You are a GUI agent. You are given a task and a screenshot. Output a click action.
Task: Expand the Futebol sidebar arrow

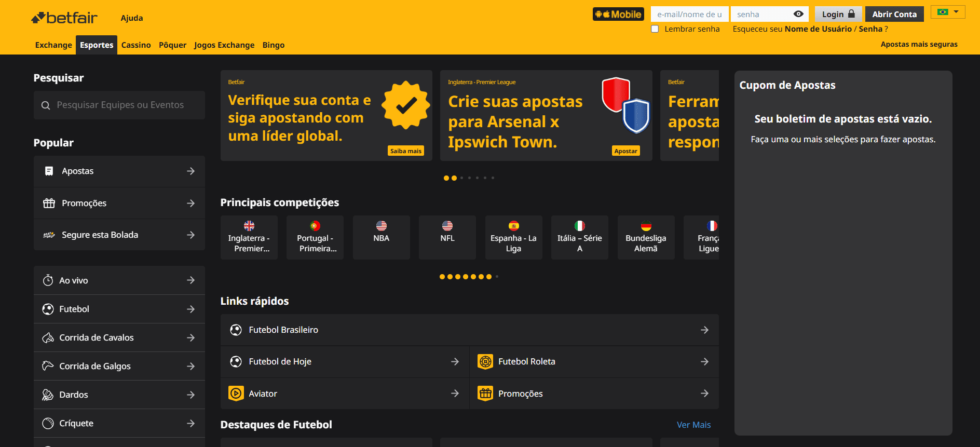[191, 309]
